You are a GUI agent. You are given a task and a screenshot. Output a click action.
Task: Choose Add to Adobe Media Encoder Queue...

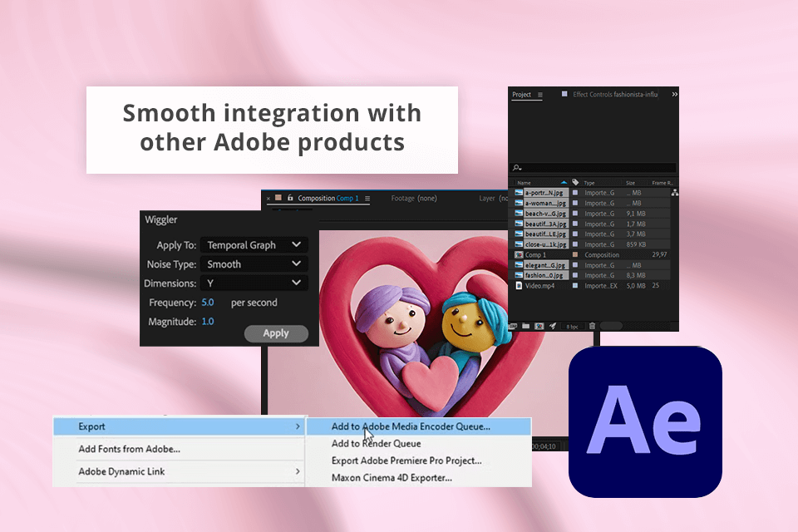click(x=419, y=426)
